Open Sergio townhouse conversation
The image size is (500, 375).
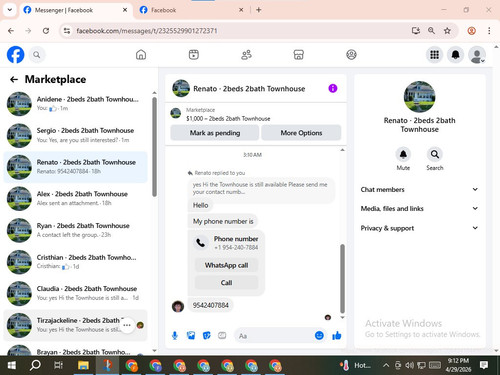pyautogui.click(x=75, y=135)
